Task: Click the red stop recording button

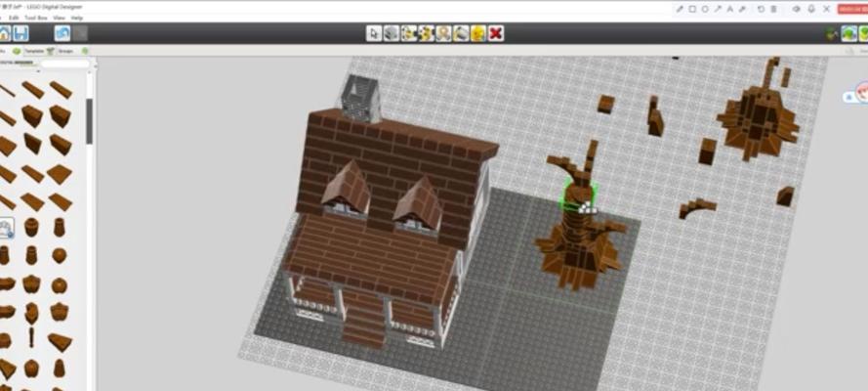Action: click(852, 9)
